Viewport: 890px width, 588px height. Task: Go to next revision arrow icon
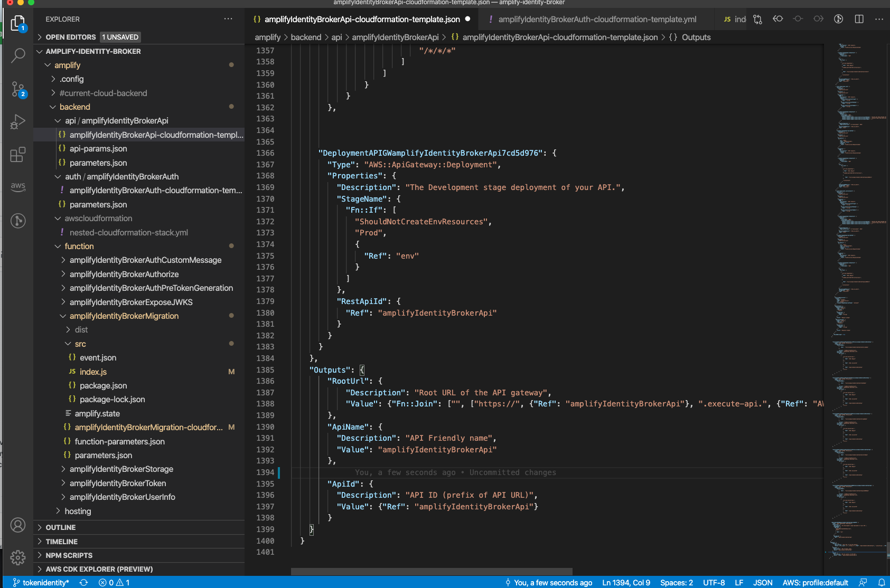tap(818, 19)
